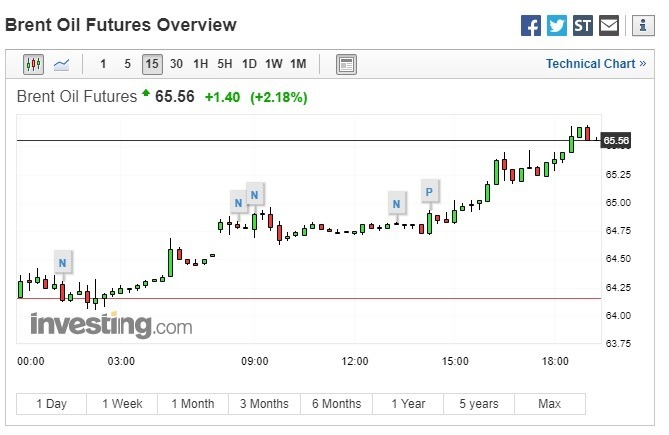The image size is (669, 435).
Task: Show Max range
Action: 550,404
